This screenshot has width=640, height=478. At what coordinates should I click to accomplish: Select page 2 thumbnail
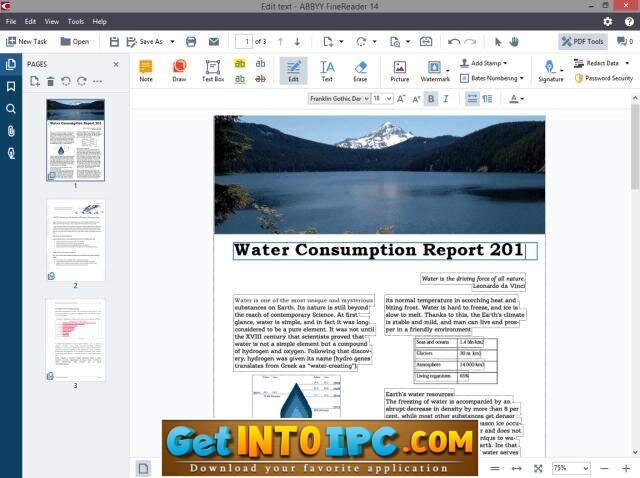(x=76, y=240)
